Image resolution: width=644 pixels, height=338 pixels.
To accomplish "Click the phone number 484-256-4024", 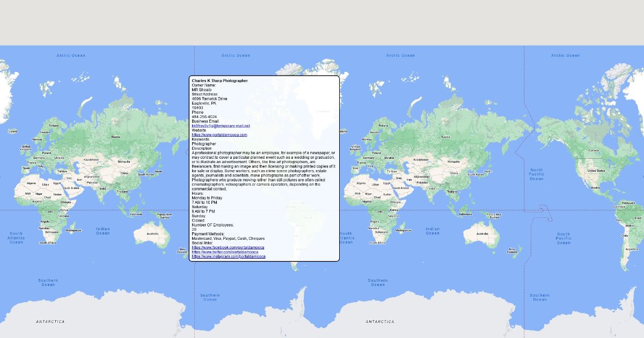I will [x=204, y=116].
